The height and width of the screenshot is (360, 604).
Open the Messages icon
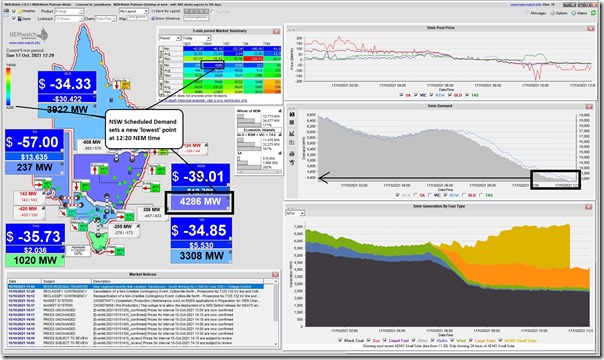(x=527, y=13)
